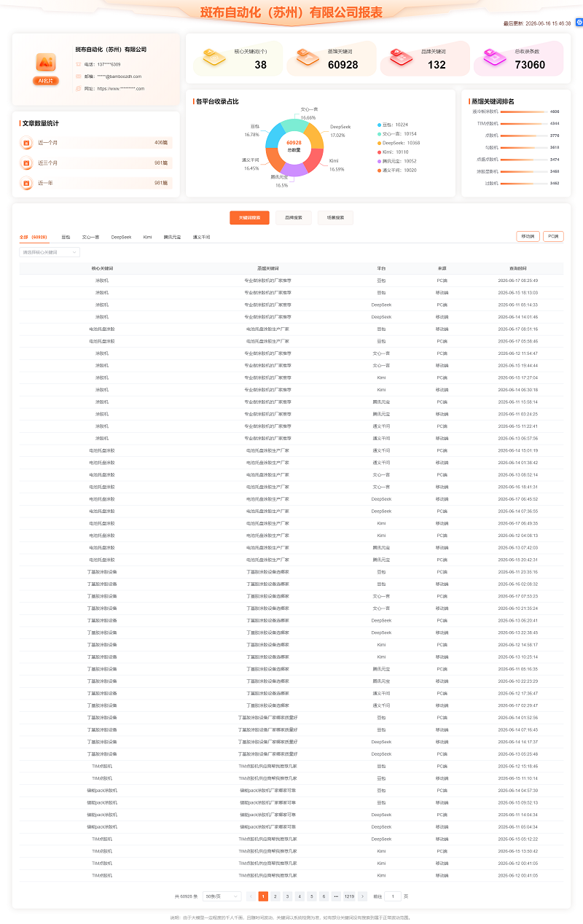Click the email icon next to 邮箱

(x=79, y=76)
